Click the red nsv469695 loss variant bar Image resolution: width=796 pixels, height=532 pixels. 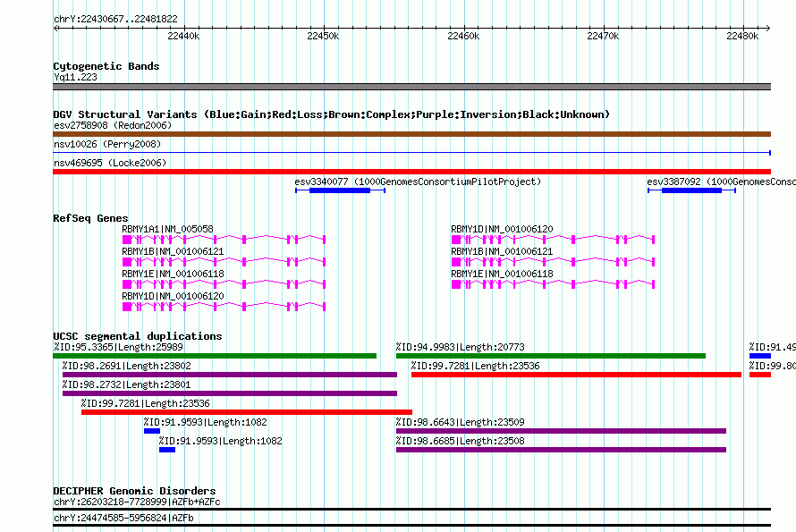(411, 172)
